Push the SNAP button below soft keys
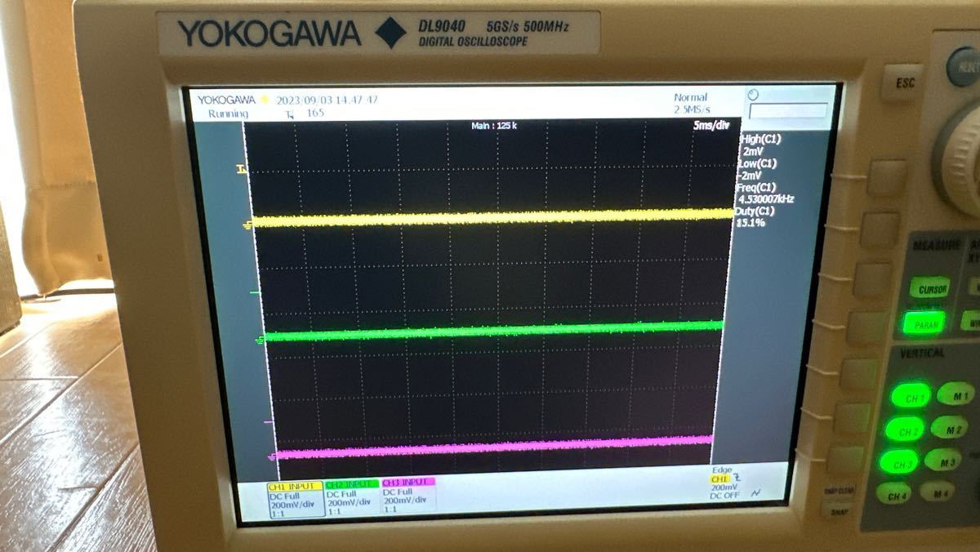The width and height of the screenshot is (980, 552). 837,513
